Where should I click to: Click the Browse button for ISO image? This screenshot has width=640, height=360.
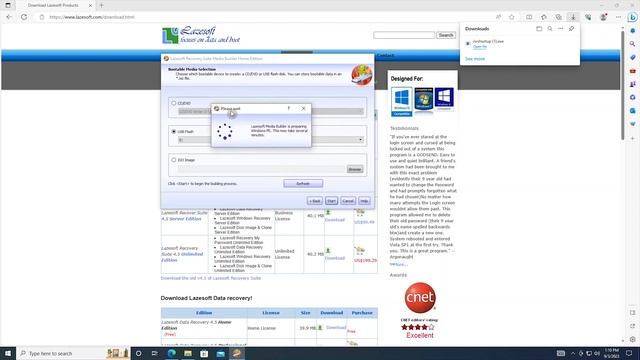(355, 169)
